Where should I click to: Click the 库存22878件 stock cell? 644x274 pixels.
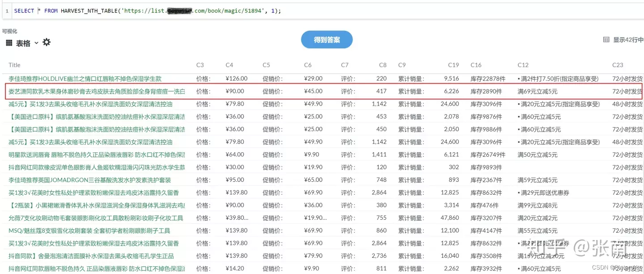pos(488,78)
